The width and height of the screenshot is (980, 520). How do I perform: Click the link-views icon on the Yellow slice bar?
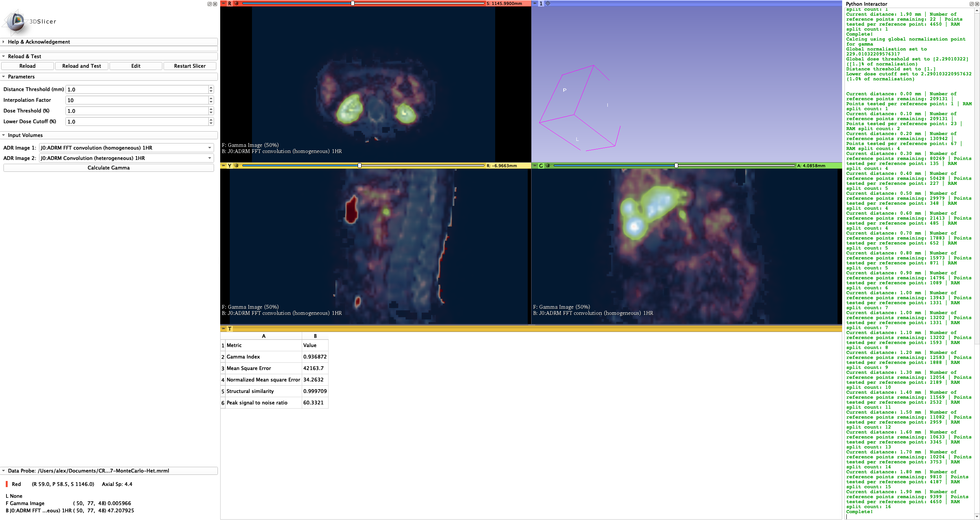[x=236, y=166]
